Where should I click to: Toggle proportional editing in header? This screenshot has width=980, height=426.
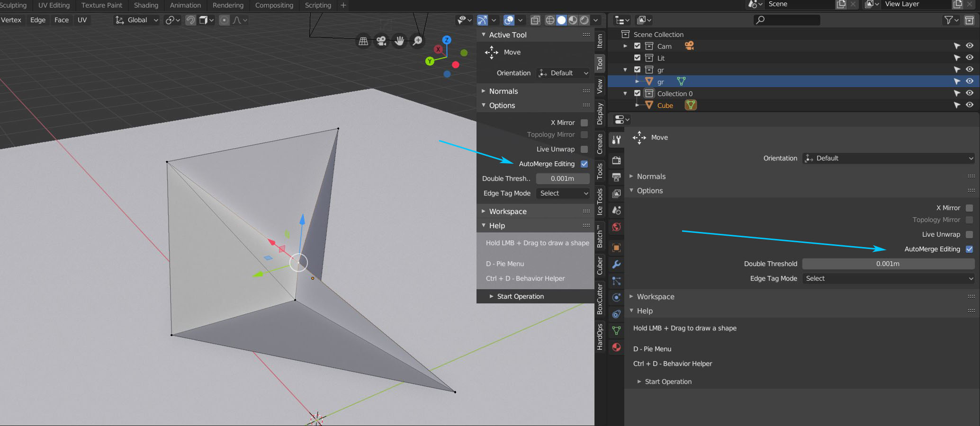[x=225, y=20]
